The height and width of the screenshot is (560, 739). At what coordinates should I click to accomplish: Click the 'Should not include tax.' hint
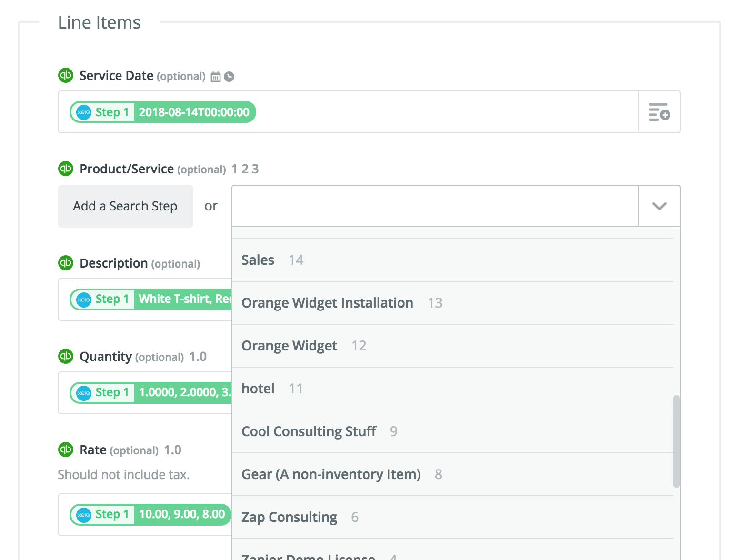point(124,475)
